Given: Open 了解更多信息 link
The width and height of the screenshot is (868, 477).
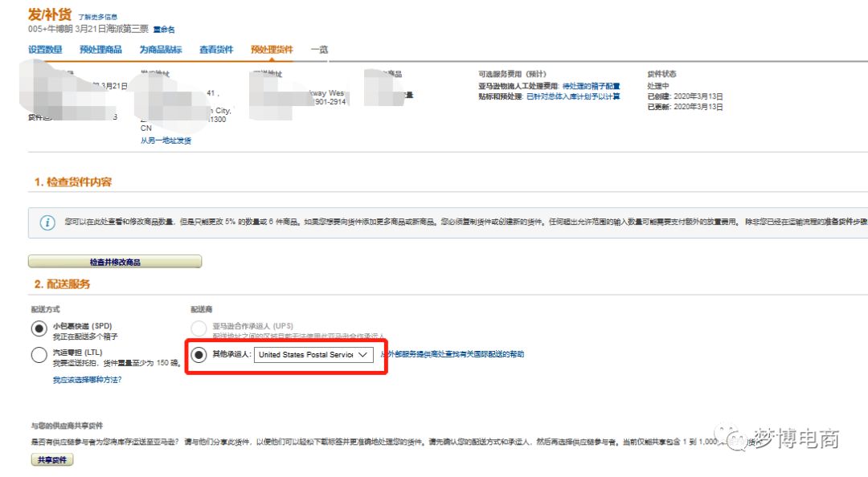Looking at the screenshot, I should pyautogui.click(x=97, y=17).
